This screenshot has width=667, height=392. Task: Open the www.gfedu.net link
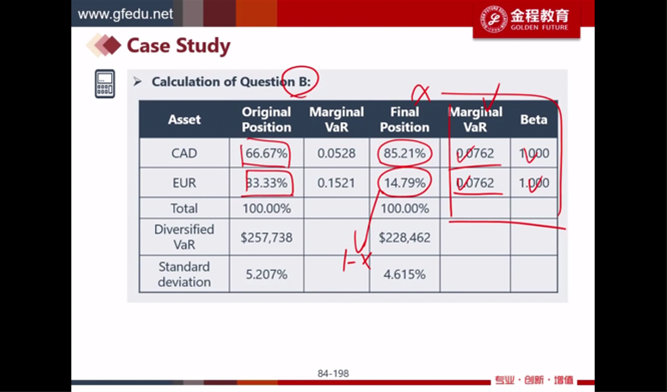125,14
